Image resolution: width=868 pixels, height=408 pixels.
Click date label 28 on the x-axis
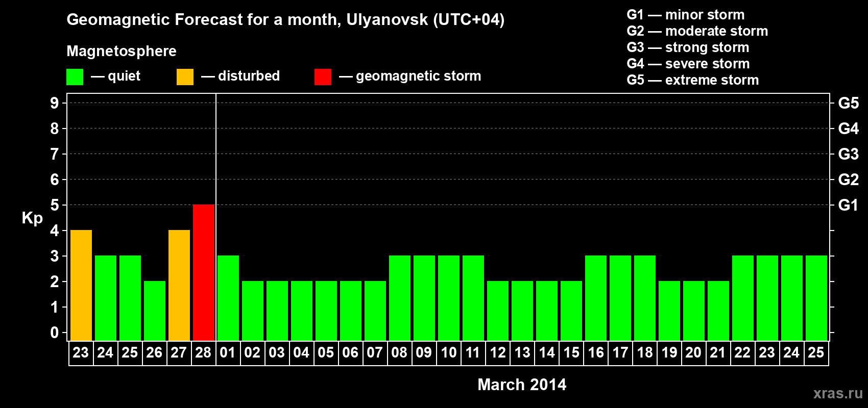click(x=203, y=353)
